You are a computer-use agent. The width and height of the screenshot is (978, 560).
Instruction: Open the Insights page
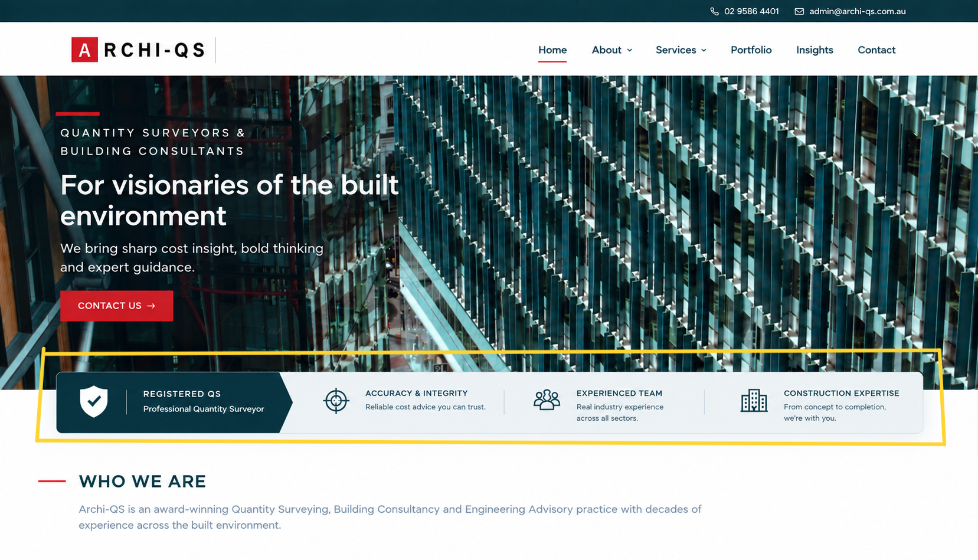[x=815, y=50]
